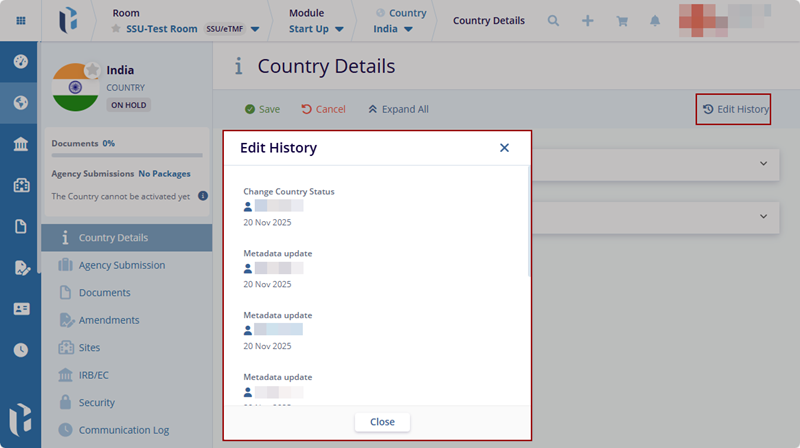The width and height of the screenshot is (800, 448).
Task: Click the clock icon in left rail
Action: tap(20, 350)
